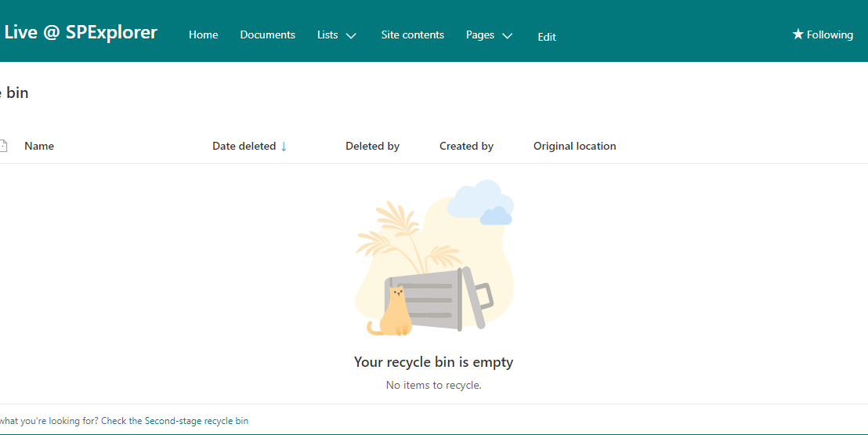Viewport: 868px width, 435px height.
Task: Click the file type column icon
Action: (3, 146)
